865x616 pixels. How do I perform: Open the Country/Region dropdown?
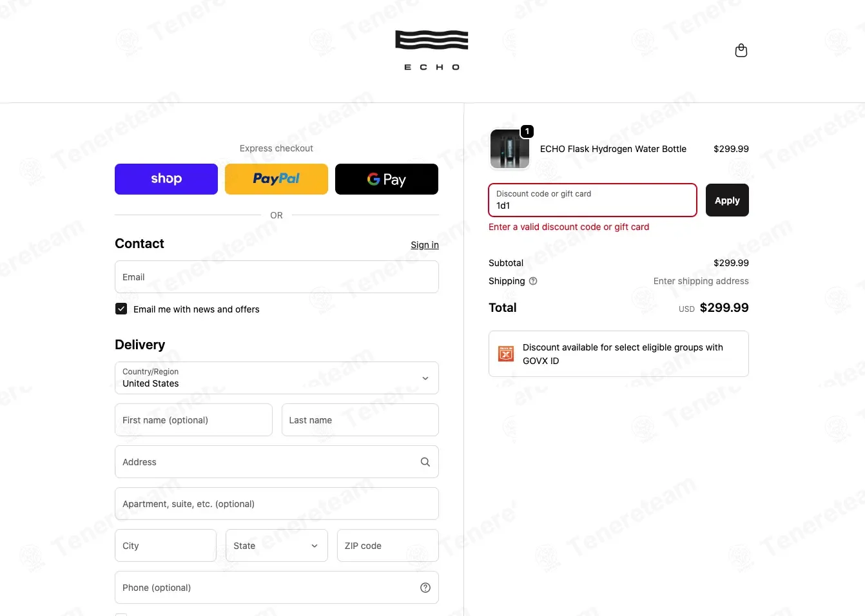point(277,378)
